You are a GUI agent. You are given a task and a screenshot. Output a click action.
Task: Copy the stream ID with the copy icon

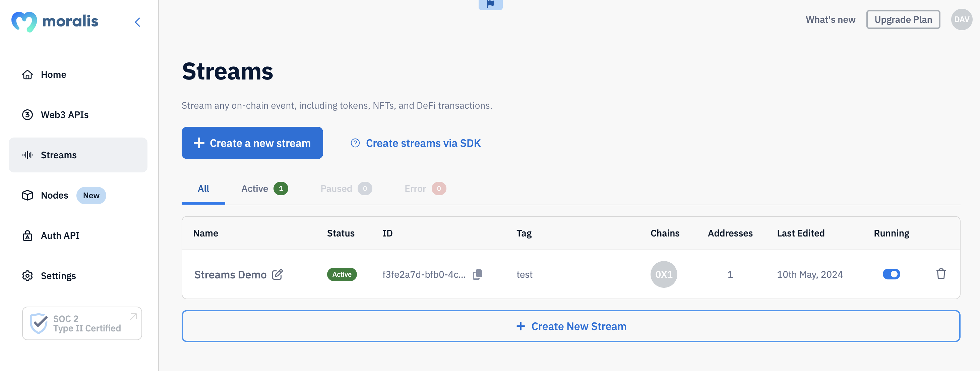click(x=478, y=274)
